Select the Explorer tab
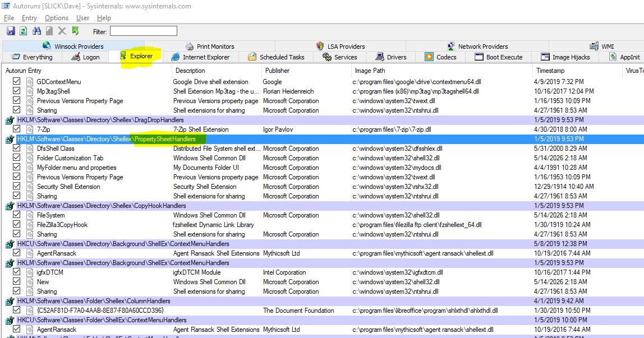 (x=136, y=56)
